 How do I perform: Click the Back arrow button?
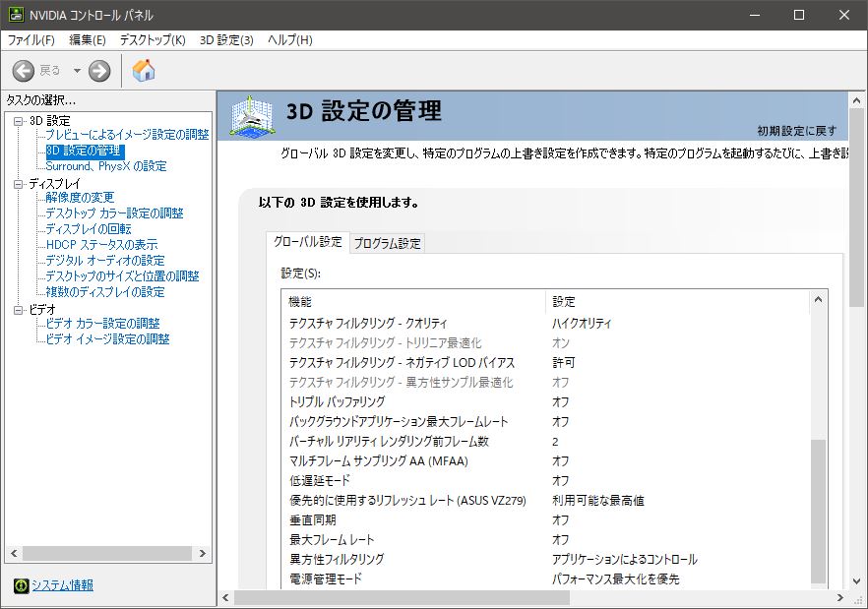pyautogui.click(x=24, y=71)
